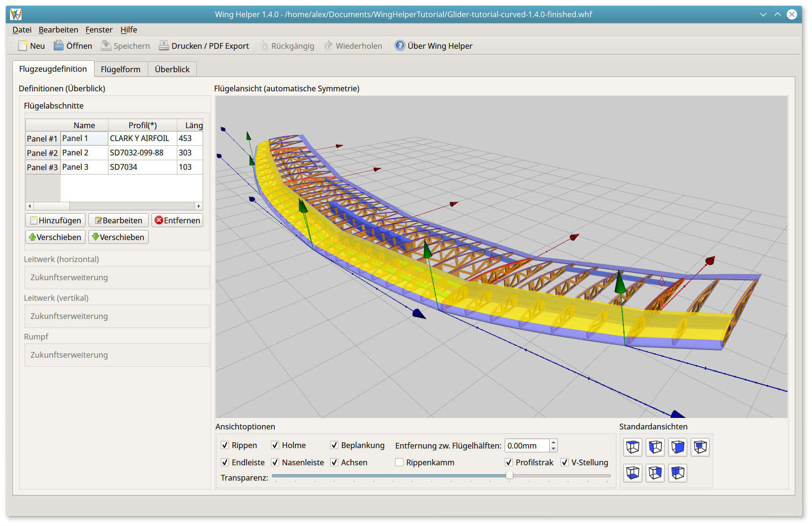Toggle the Nasenleiste checkbox
Image resolution: width=812 pixels, height=526 pixels.
(x=275, y=462)
